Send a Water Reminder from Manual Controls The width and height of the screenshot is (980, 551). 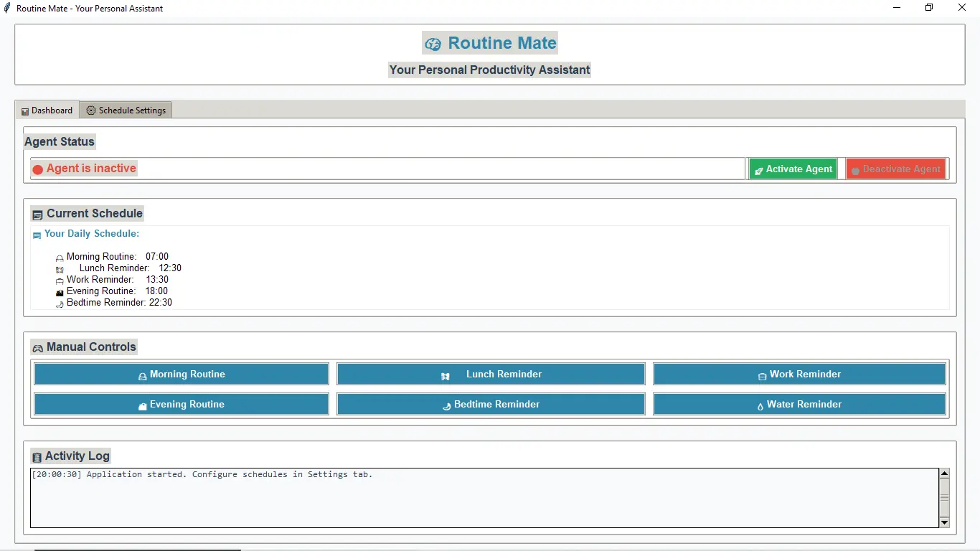tap(799, 404)
